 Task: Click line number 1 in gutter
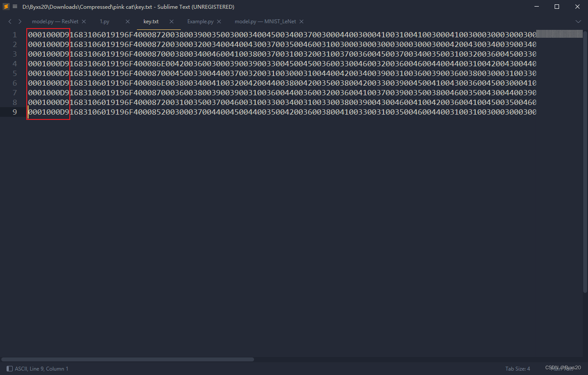(x=14, y=35)
